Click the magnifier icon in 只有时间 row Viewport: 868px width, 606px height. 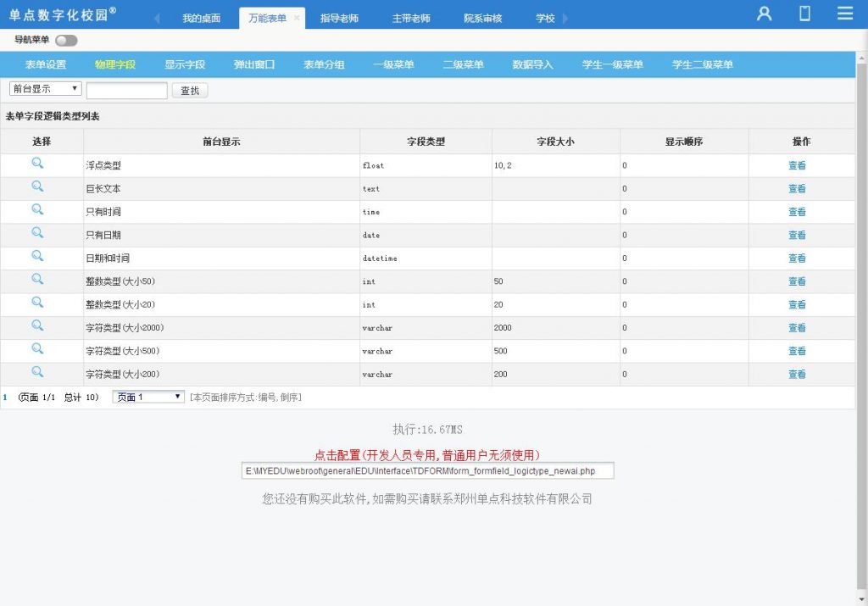(x=37, y=209)
